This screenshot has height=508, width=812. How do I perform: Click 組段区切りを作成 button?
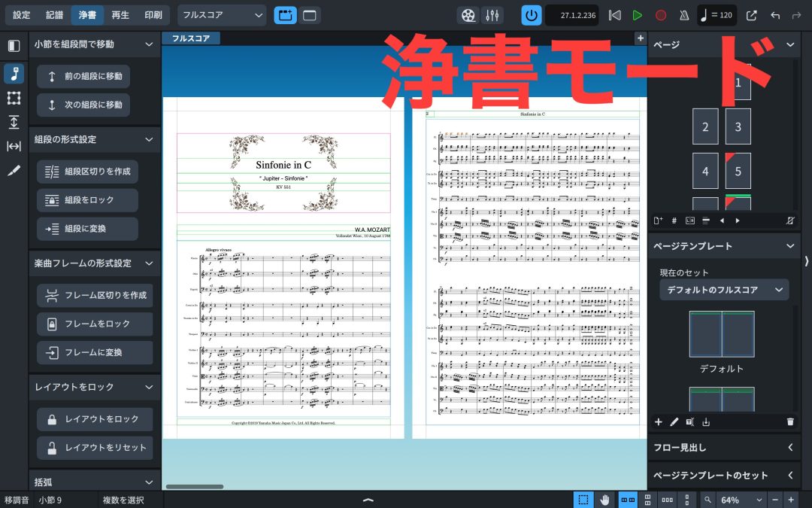pos(87,172)
